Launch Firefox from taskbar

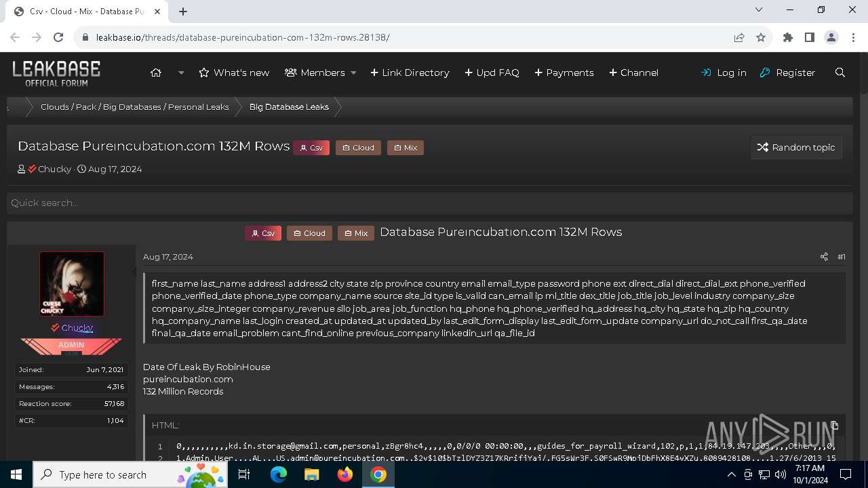click(x=345, y=474)
